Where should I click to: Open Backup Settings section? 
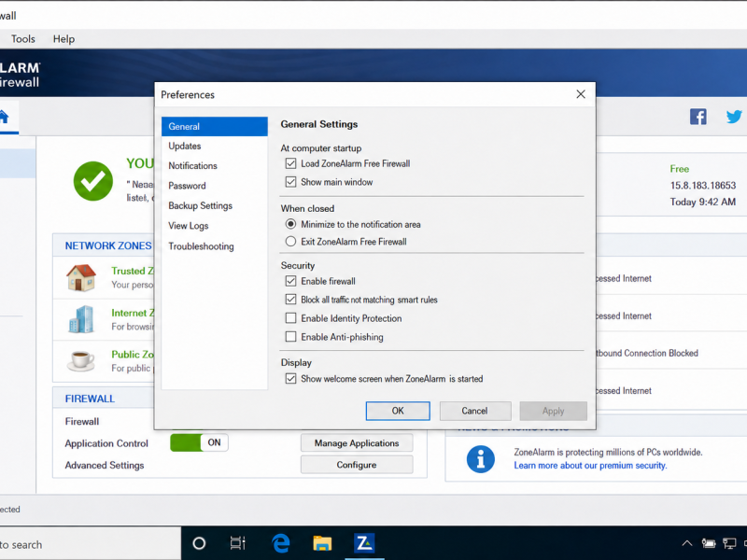[215, 205]
